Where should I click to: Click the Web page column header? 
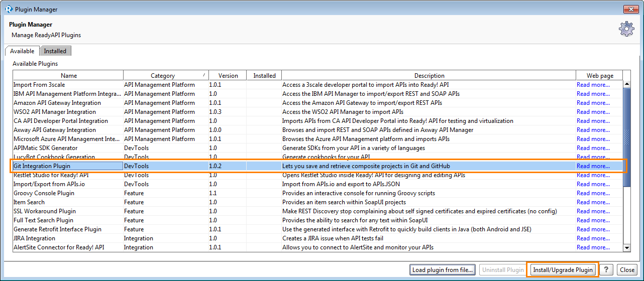(x=600, y=76)
